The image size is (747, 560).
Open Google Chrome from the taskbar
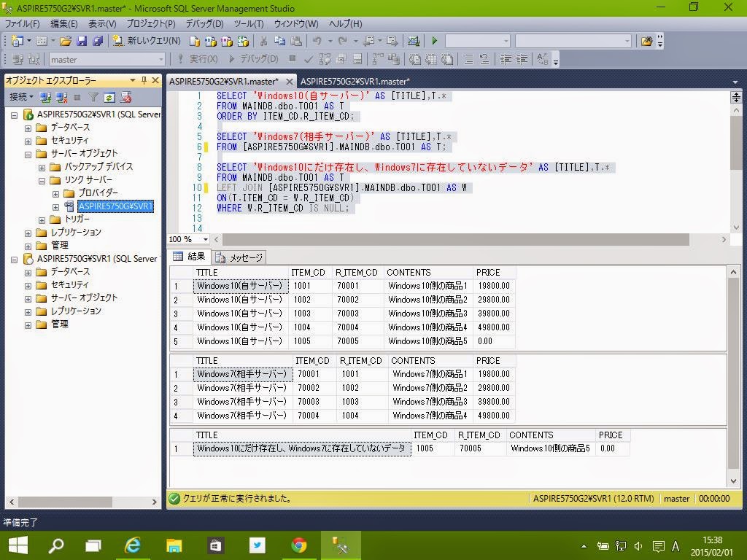(x=298, y=545)
